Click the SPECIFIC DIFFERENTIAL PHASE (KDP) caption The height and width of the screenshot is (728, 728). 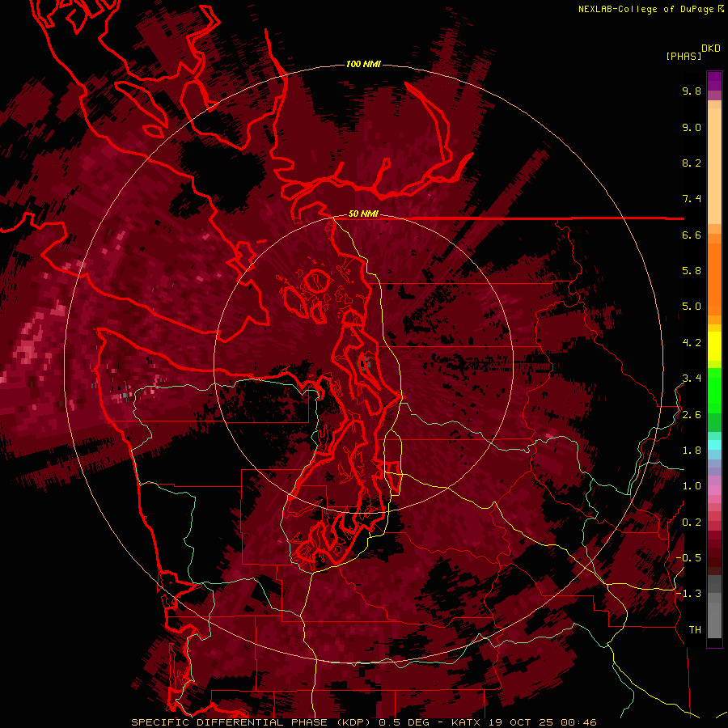coord(252,722)
